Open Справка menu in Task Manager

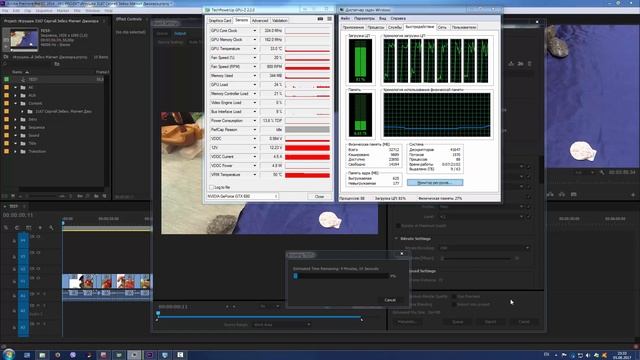click(x=398, y=18)
